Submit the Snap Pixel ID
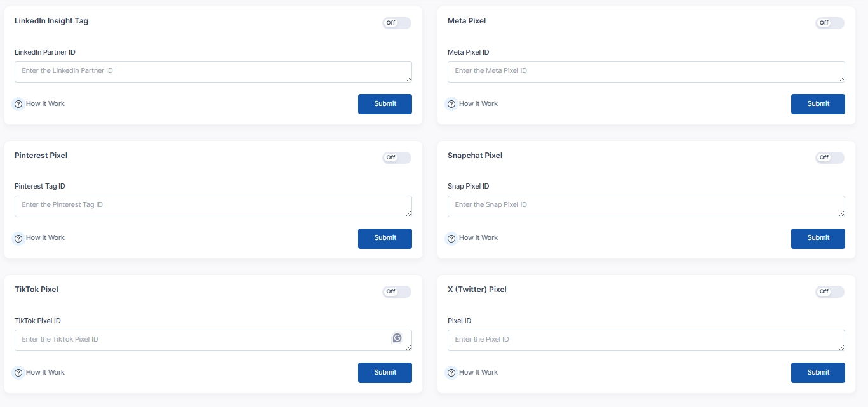This screenshot has height=407, width=868. pyautogui.click(x=818, y=238)
